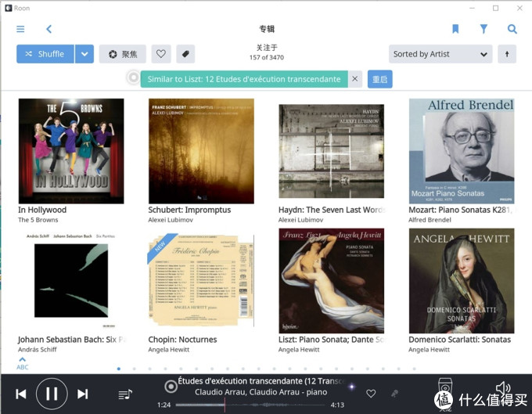Open the Études d'exécution transcendante now playing title
Screen dimensions: 532x414
click(x=261, y=381)
